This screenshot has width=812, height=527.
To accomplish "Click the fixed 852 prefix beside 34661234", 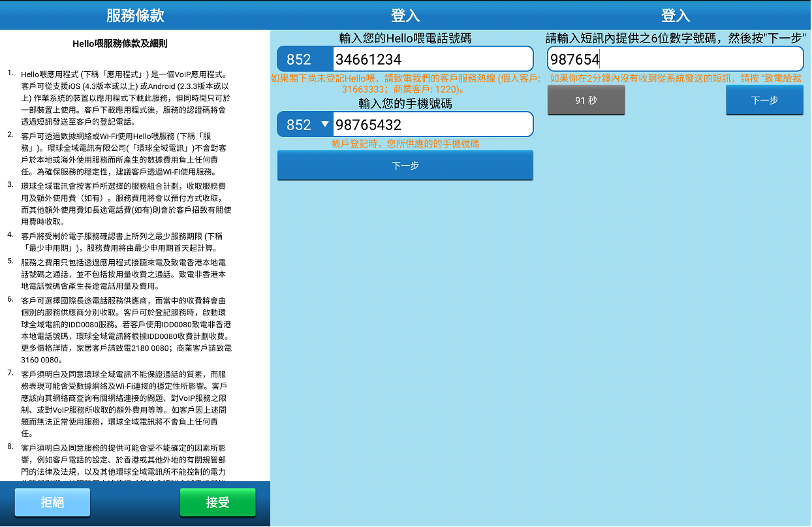I will point(305,59).
